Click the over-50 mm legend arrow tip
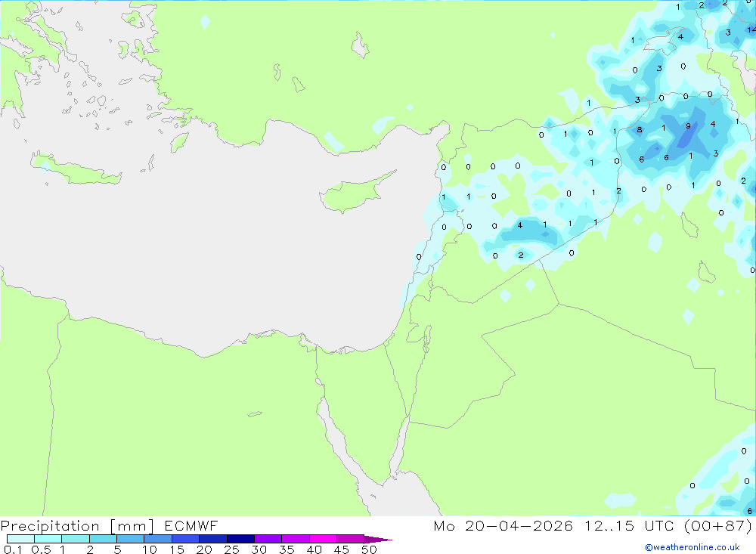The width and height of the screenshot is (756, 554). pos(379,539)
